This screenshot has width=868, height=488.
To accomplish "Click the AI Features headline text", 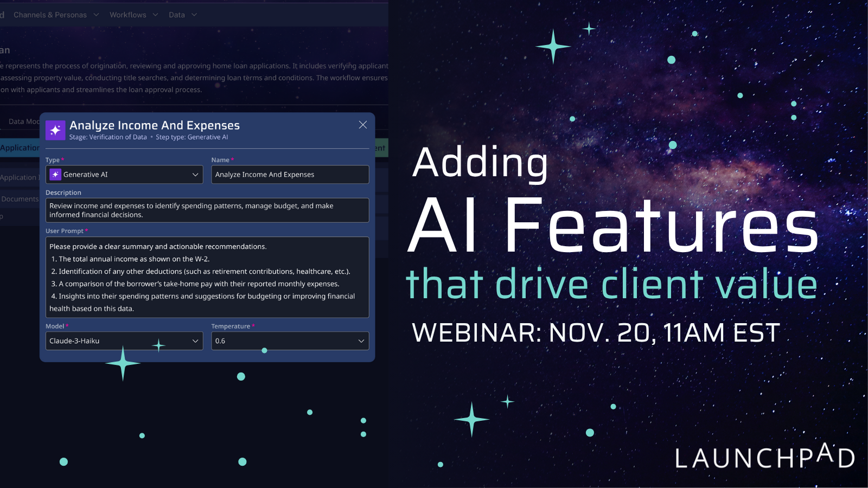I will coord(612,226).
